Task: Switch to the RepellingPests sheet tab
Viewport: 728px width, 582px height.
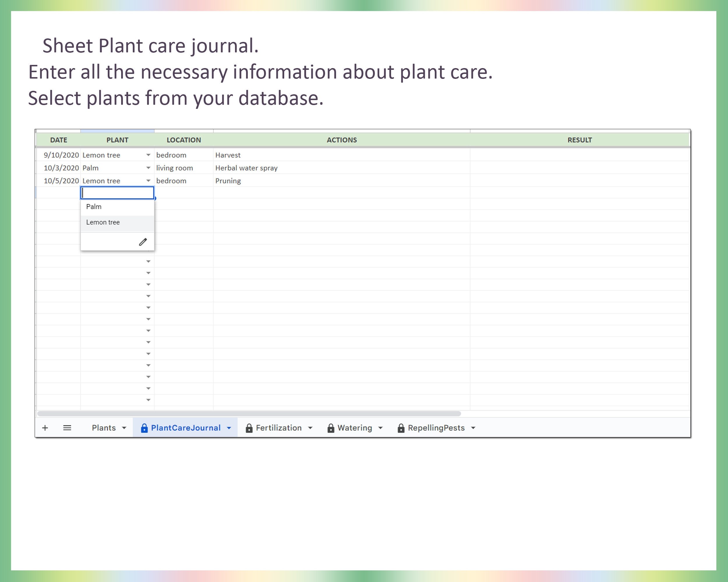Action: 436,427
